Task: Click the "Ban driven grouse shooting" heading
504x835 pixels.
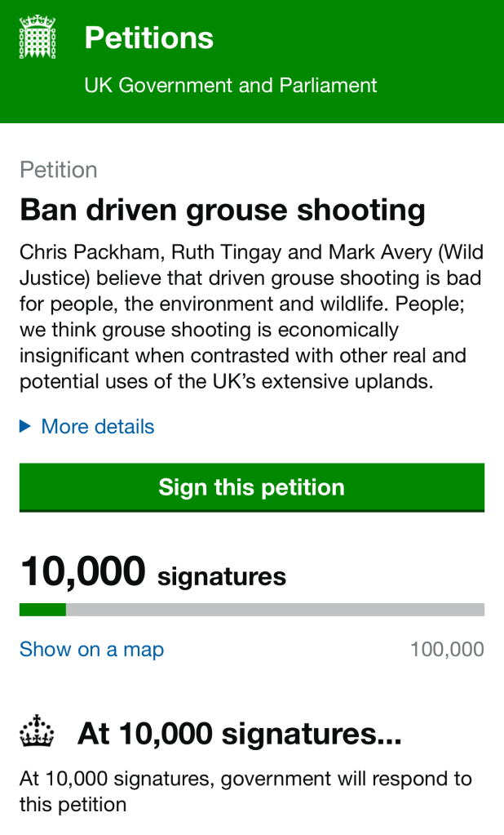Action: point(223,211)
